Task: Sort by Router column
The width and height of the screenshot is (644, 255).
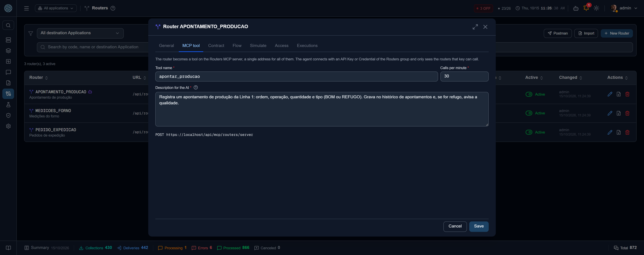Action: coord(39,78)
